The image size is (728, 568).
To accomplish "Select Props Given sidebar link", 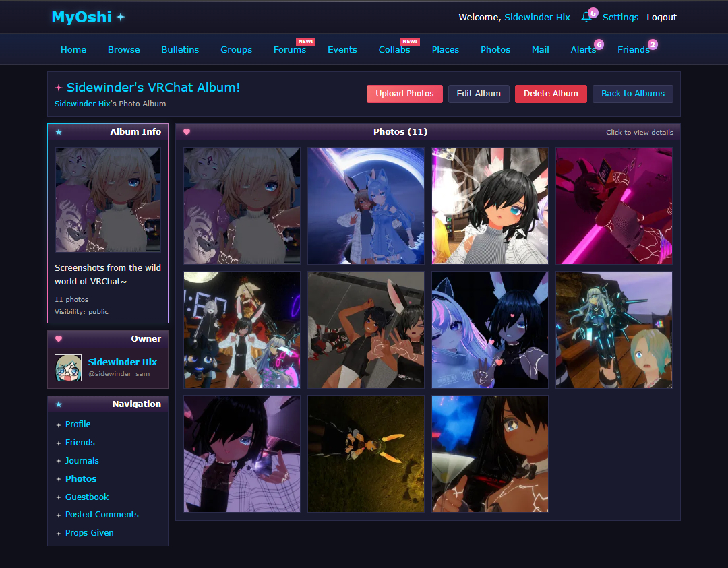I will point(89,532).
